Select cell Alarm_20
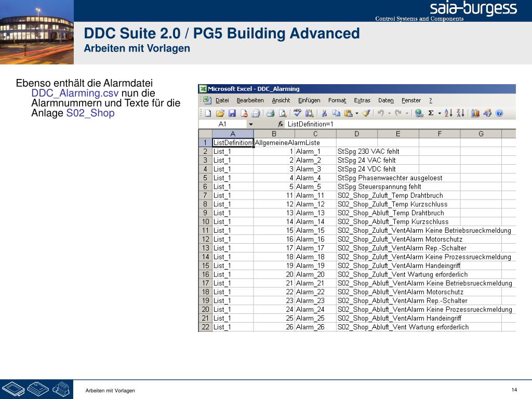 [x=315, y=274]
